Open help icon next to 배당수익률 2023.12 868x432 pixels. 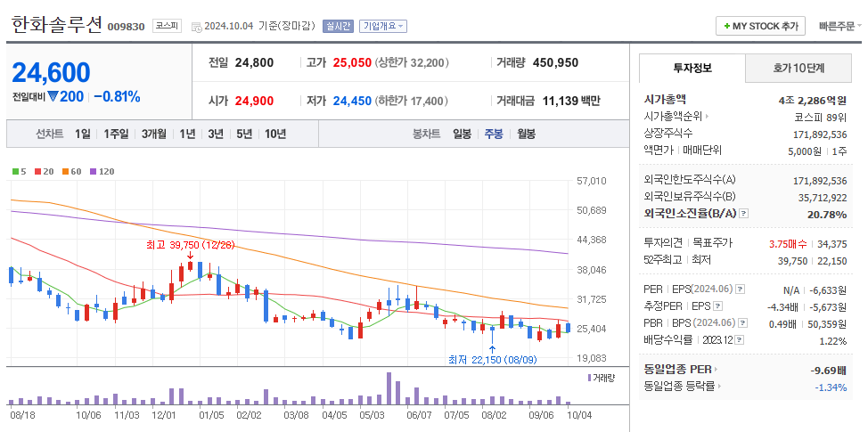coord(740,339)
